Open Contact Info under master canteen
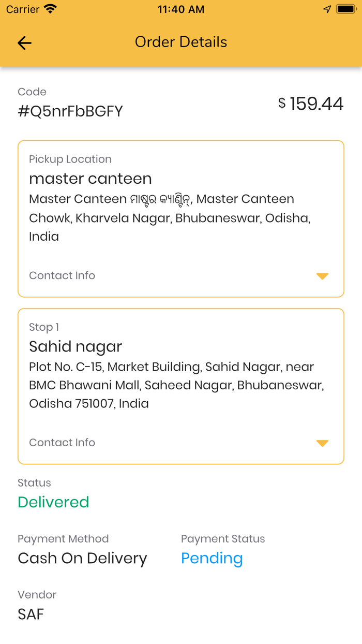 62,275
